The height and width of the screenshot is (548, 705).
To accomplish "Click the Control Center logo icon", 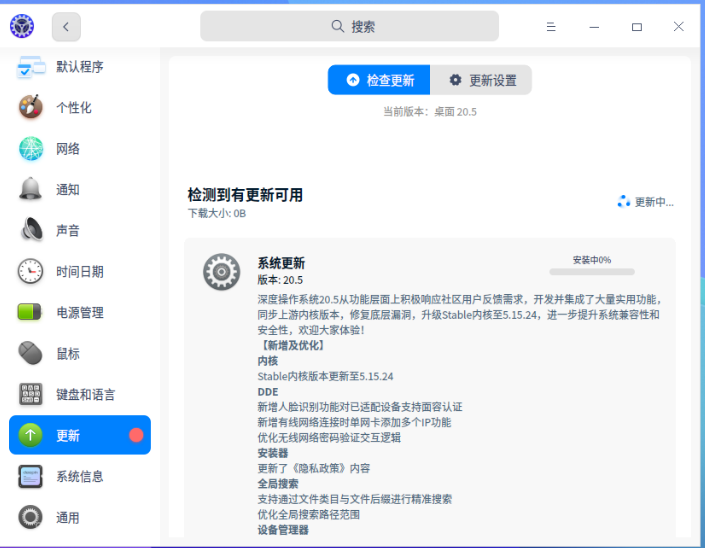I will [22, 26].
